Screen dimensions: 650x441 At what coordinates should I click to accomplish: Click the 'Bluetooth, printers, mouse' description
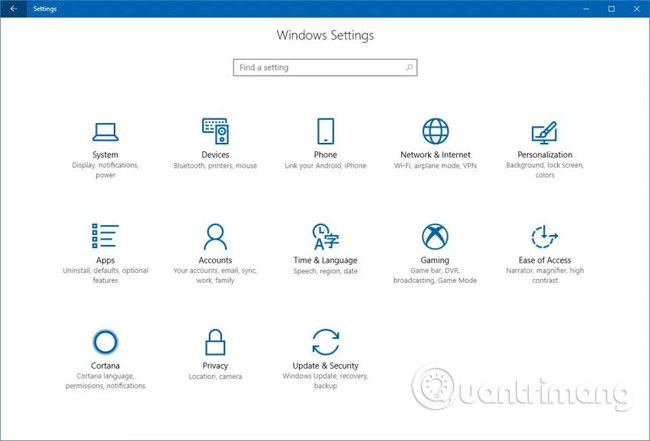click(215, 165)
